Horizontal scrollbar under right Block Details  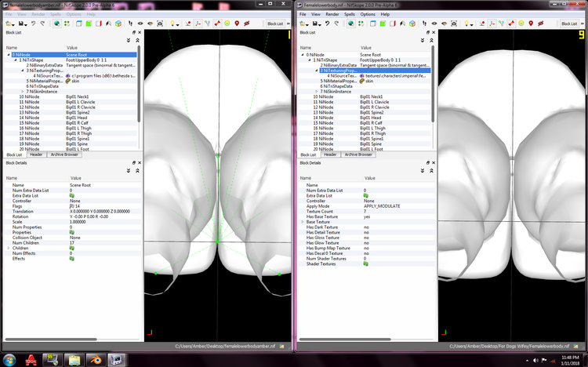click(345, 340)
